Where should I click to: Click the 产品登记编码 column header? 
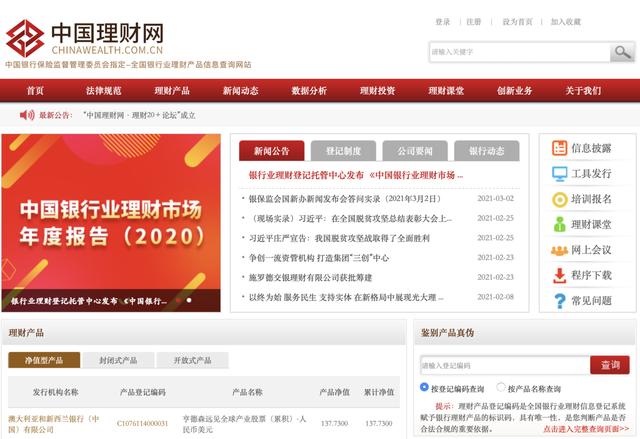click(x=143, y=392)
